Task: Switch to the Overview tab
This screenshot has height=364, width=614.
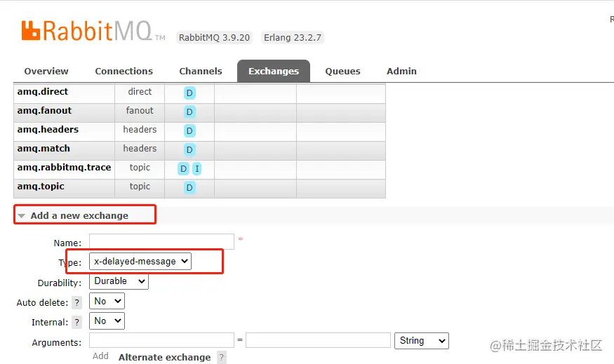Action: [x=46, y=72]
